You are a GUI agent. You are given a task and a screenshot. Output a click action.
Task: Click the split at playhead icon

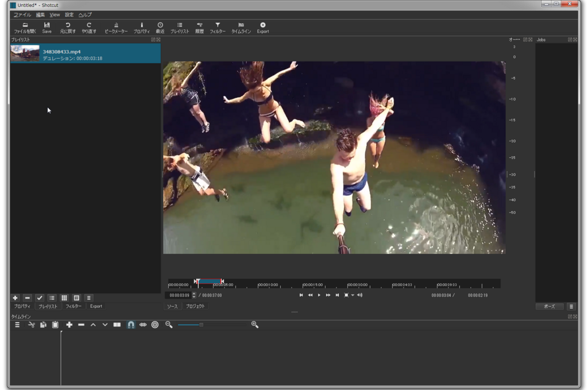click(x=117, y=325)
